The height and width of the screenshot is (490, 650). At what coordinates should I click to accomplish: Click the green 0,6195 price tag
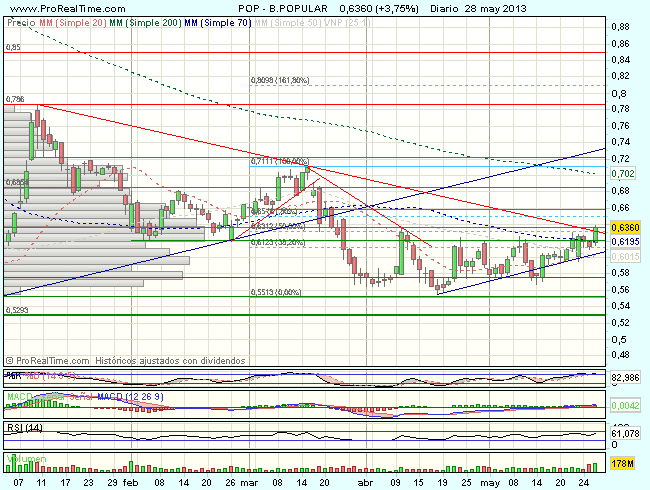click(622, 242)
